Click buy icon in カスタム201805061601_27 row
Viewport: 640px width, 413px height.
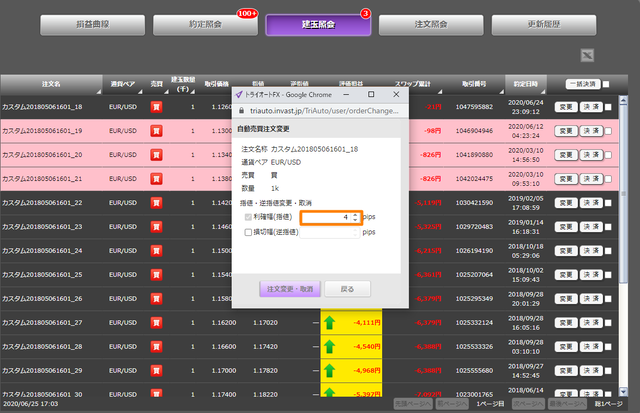[156, 323]
